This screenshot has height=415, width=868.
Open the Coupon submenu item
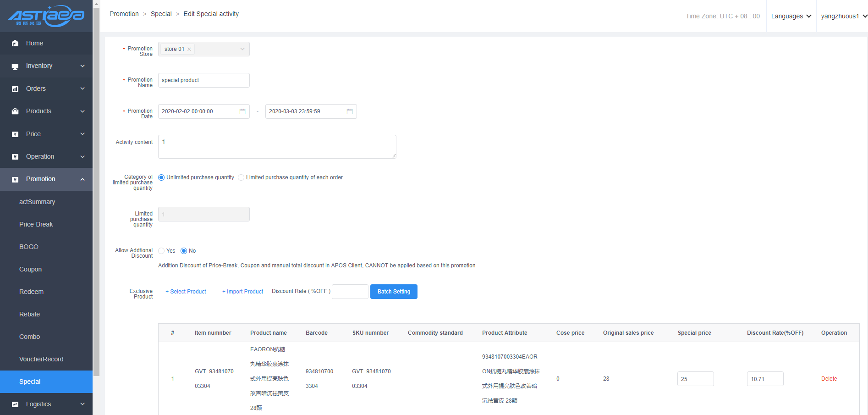[30, 269]
